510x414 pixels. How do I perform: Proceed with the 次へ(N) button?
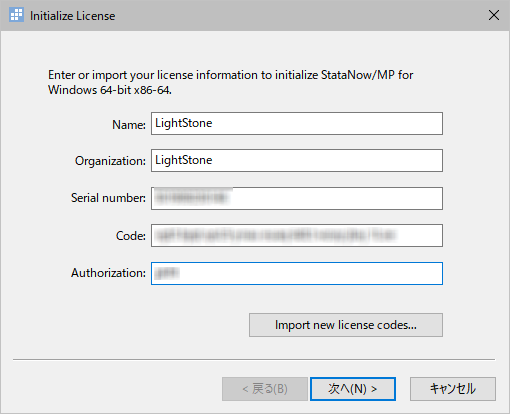(x=353, y=389)
